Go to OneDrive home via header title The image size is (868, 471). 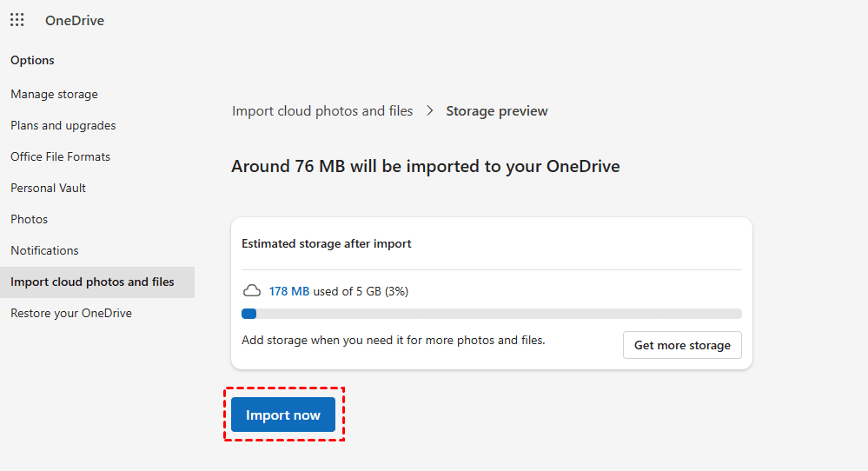[75, 20]
